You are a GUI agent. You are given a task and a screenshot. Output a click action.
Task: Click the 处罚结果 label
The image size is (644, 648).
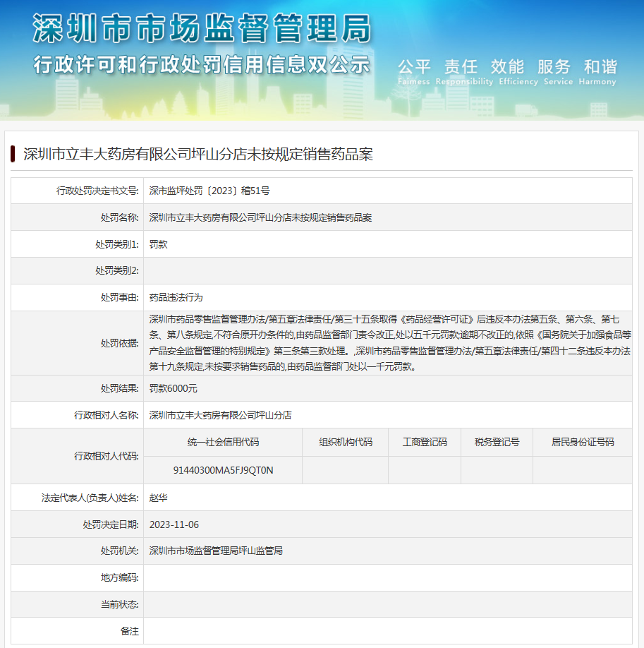120,388
